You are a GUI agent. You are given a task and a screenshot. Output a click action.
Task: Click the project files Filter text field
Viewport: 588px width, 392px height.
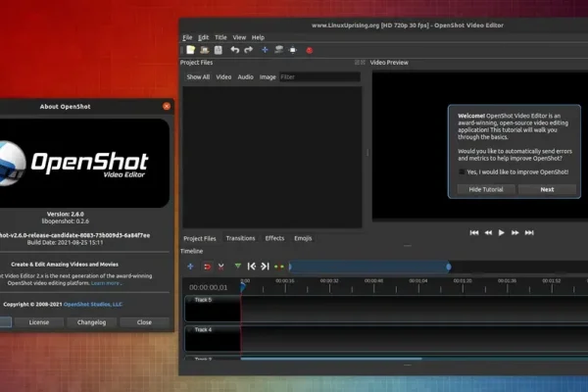(x=319, y=76)
